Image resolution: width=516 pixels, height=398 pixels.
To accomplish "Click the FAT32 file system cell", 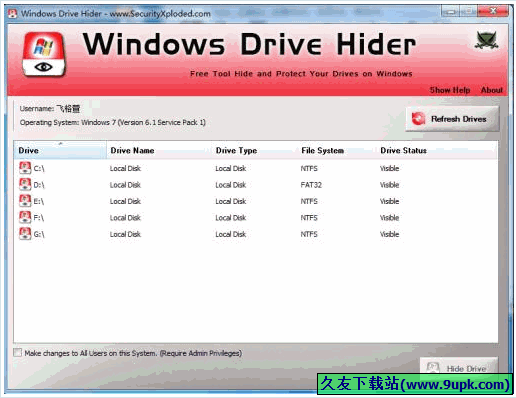I will [311, 185].
